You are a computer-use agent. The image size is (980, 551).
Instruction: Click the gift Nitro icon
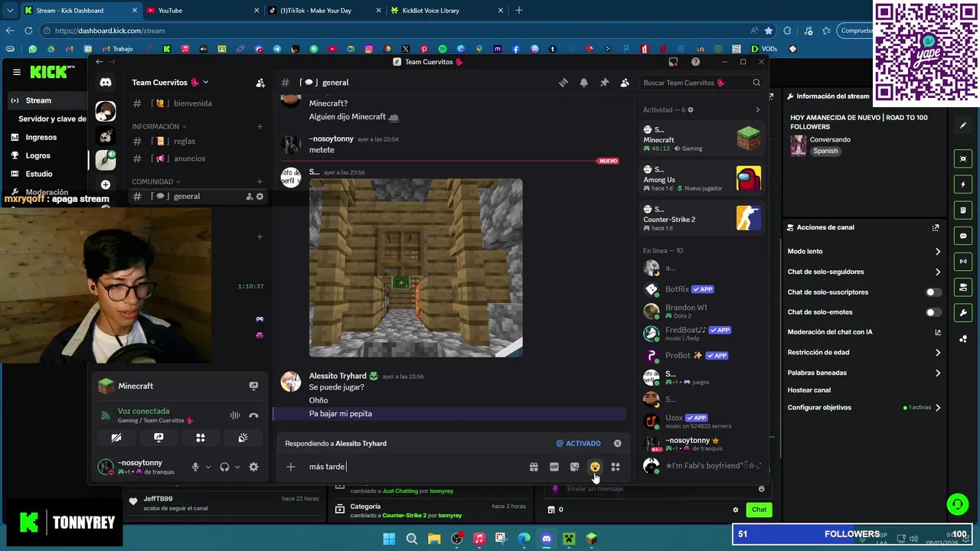click(x=534, y=467)
